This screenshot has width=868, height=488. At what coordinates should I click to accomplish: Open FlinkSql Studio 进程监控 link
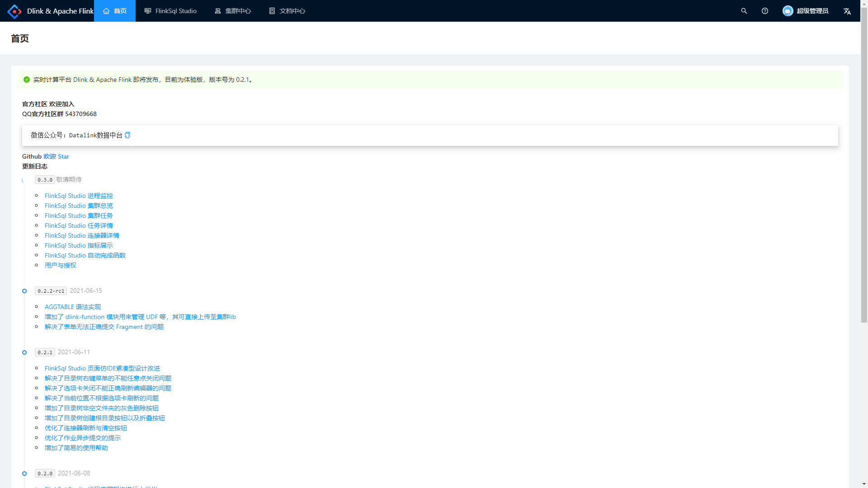tap(79, 196)
